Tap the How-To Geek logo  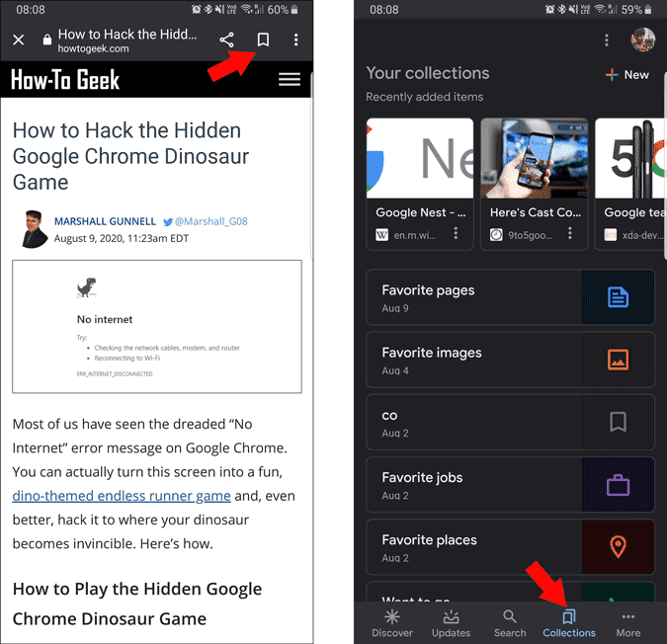pos(65,79)
